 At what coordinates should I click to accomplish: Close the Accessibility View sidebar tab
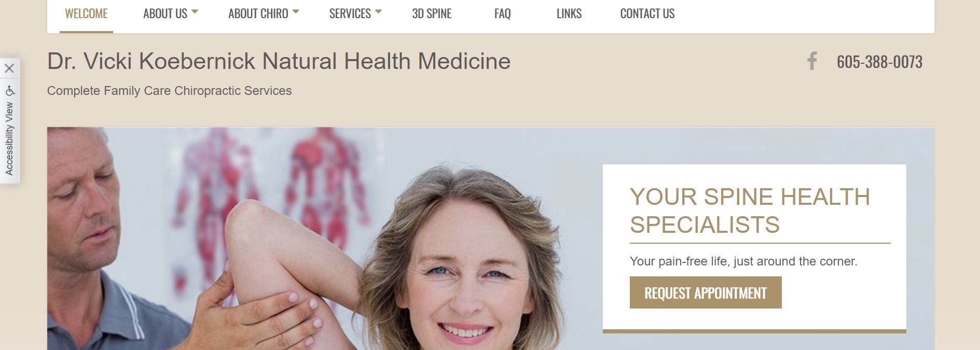[9, 68]
